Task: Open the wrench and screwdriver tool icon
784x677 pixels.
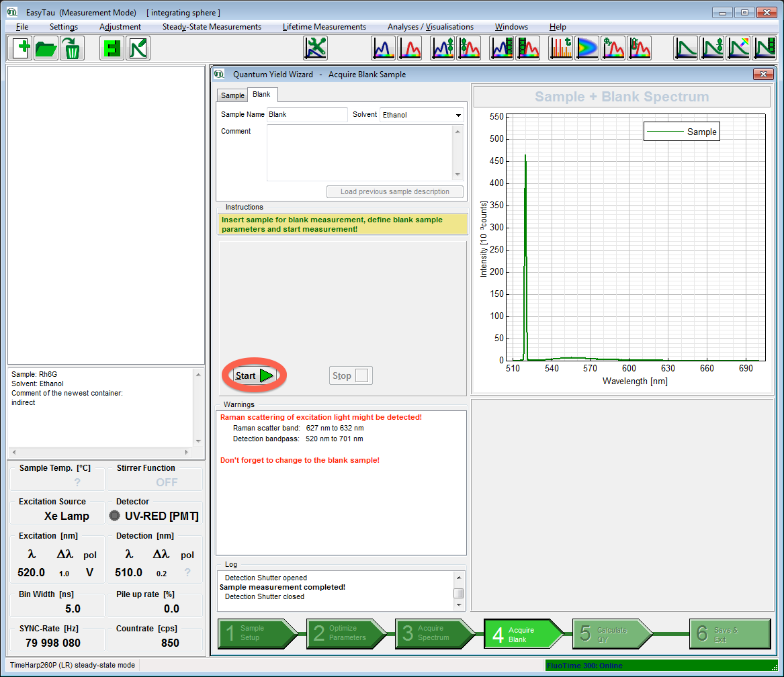Action: pos(315,48)
